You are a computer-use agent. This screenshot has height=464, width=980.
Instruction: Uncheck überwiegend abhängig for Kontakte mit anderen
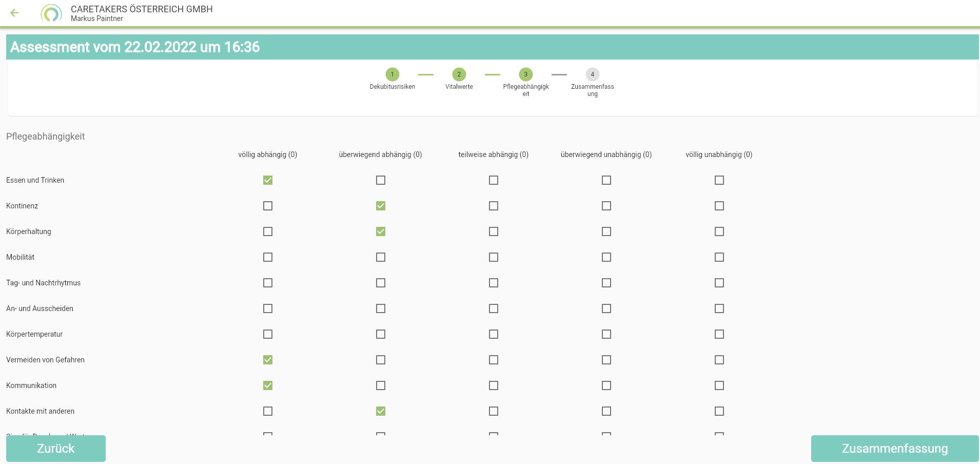pos(381,411)
